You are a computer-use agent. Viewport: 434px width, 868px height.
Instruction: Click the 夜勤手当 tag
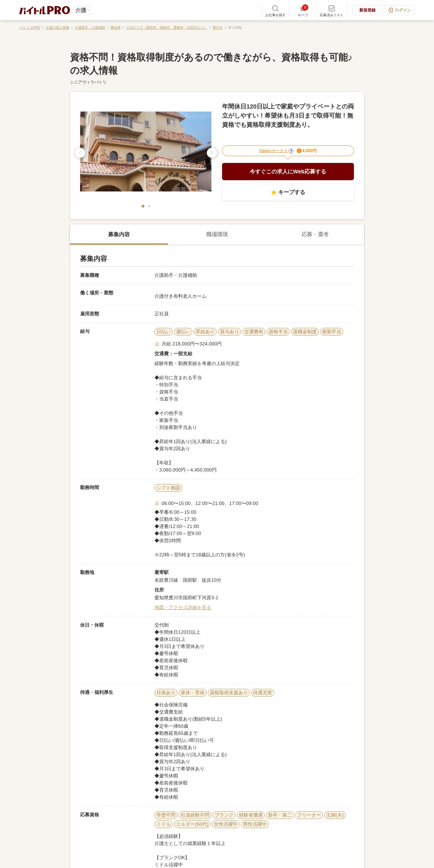tap(332, 332)
